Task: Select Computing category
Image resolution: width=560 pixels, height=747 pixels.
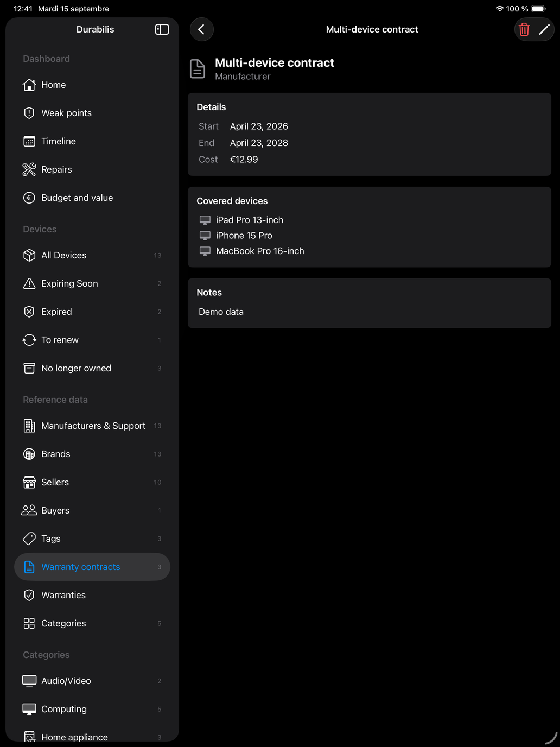Action: click(x=92, y=709)
